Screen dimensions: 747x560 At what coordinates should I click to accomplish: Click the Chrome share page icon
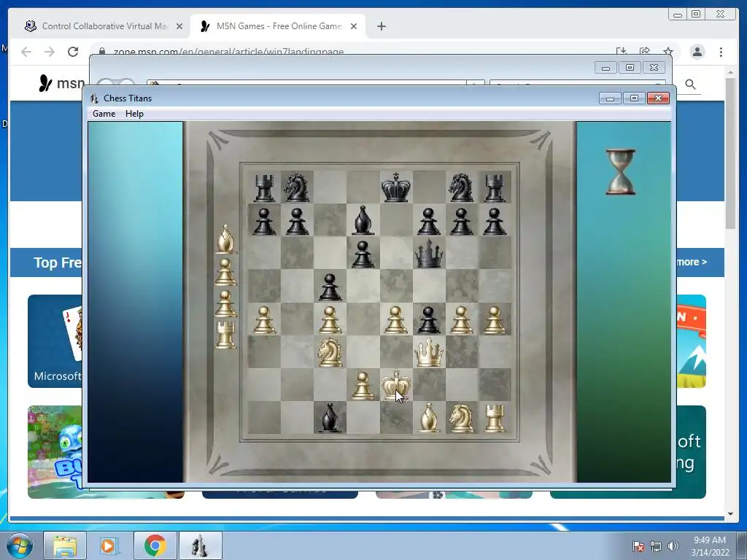pyautogui.click(x=645, y=52)
